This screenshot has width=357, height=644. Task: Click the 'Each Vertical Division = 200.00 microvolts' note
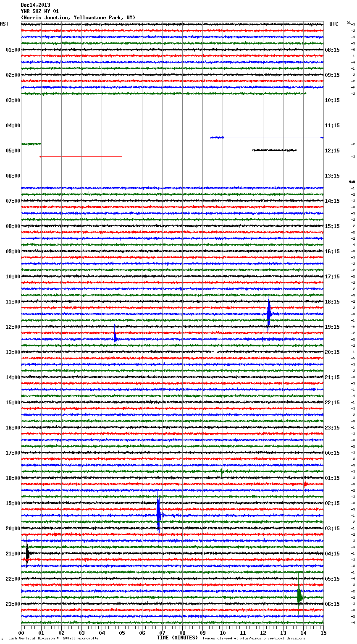(54, 639)
